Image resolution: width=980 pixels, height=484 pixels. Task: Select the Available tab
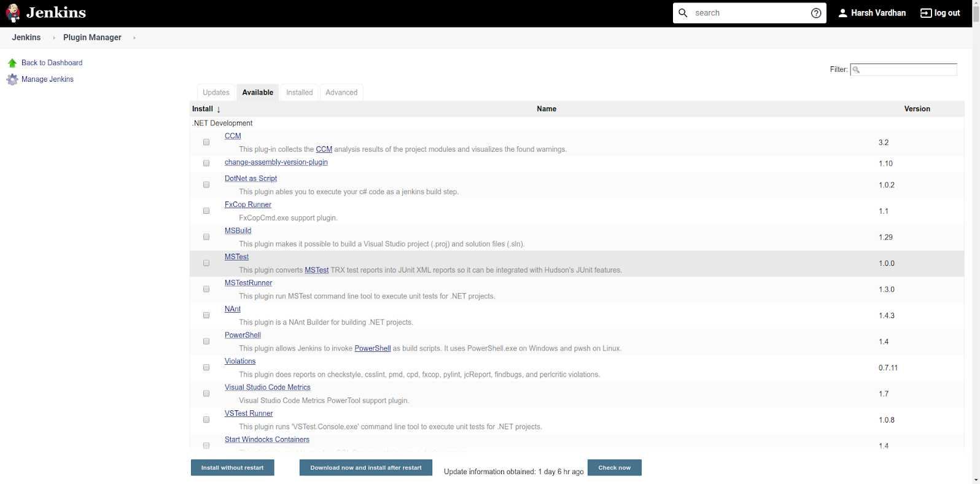pyautogui.click(x=258, y=92)
